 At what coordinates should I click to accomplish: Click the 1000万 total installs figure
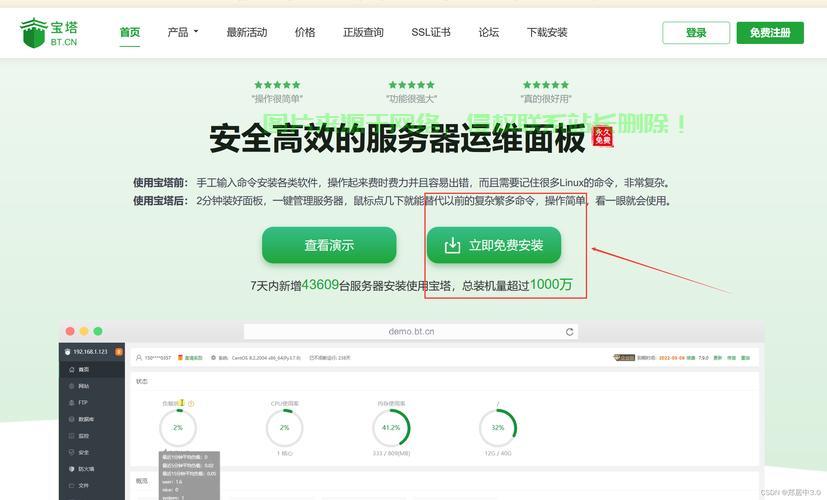pyautogui.click(x=551, y=285)
